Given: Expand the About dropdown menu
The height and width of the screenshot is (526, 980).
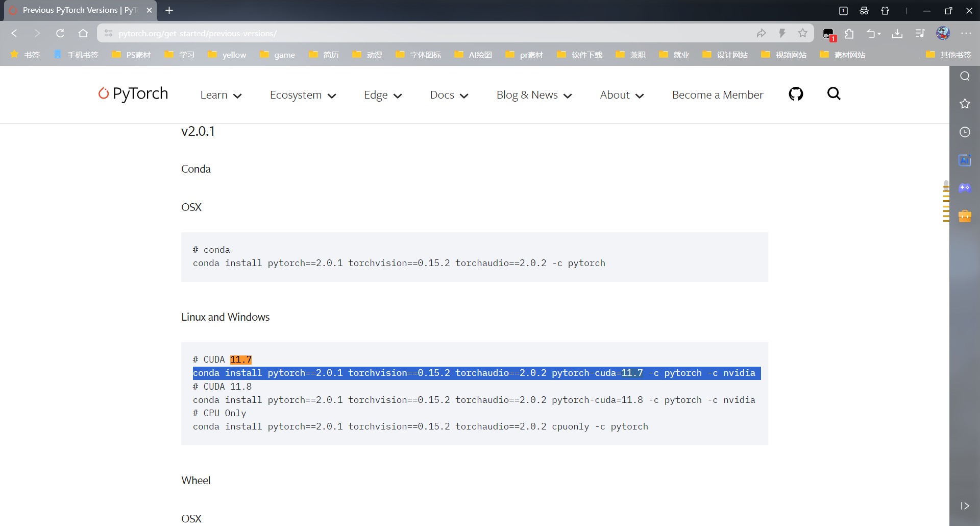Looking at the screenshot, I should 622,95.
